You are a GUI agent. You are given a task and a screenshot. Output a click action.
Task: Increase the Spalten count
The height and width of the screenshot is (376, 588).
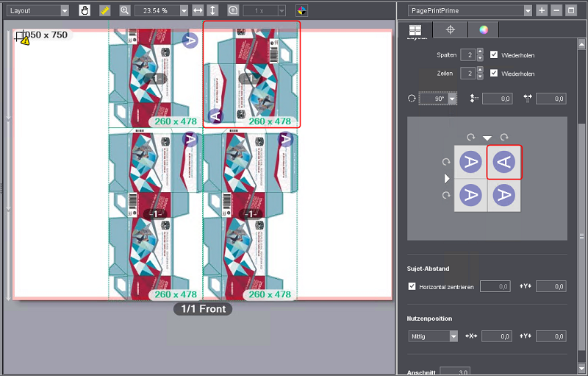(480, 52)
